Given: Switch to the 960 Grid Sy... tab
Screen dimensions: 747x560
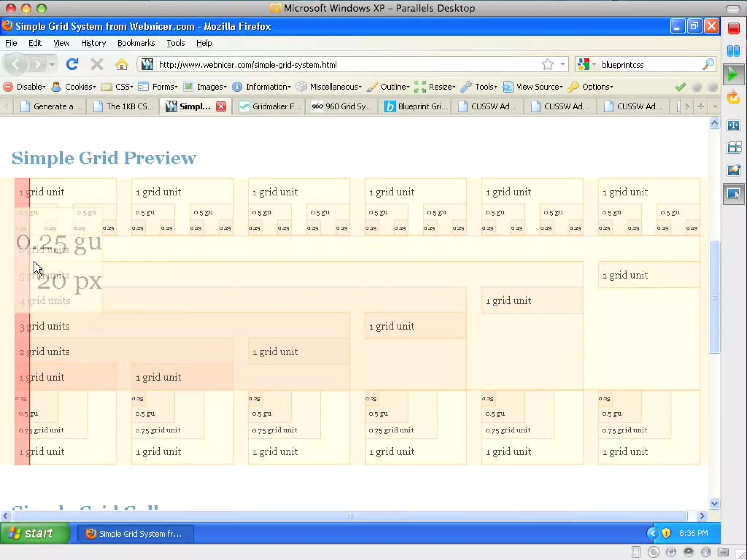Looking at the screenshot, I should tap(342, 106).
